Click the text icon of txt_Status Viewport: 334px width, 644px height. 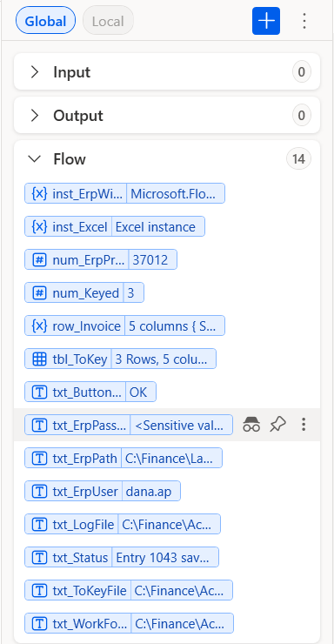pos(39,558)
